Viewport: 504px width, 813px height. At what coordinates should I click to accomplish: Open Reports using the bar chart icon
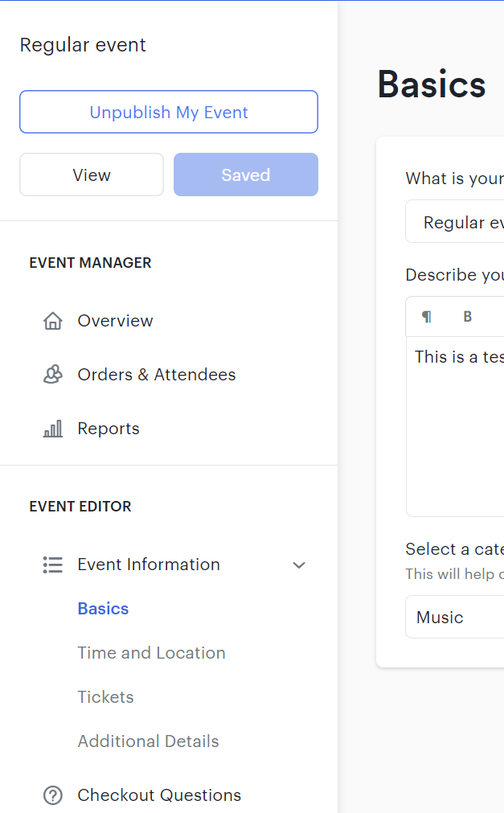coord(52,428)
